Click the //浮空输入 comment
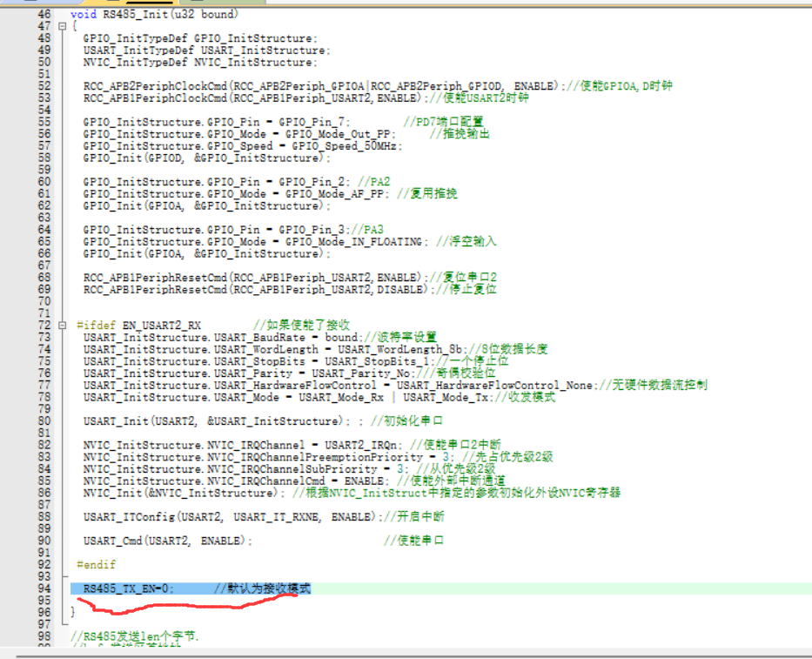This screenshot has width=812, height=659. 466,241
